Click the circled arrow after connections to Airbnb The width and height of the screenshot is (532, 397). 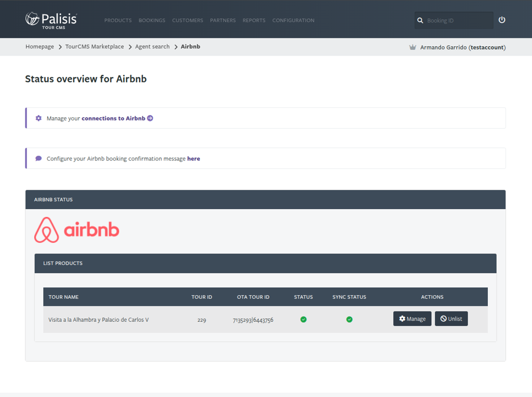pyautogui.click(x=150, y=118)
